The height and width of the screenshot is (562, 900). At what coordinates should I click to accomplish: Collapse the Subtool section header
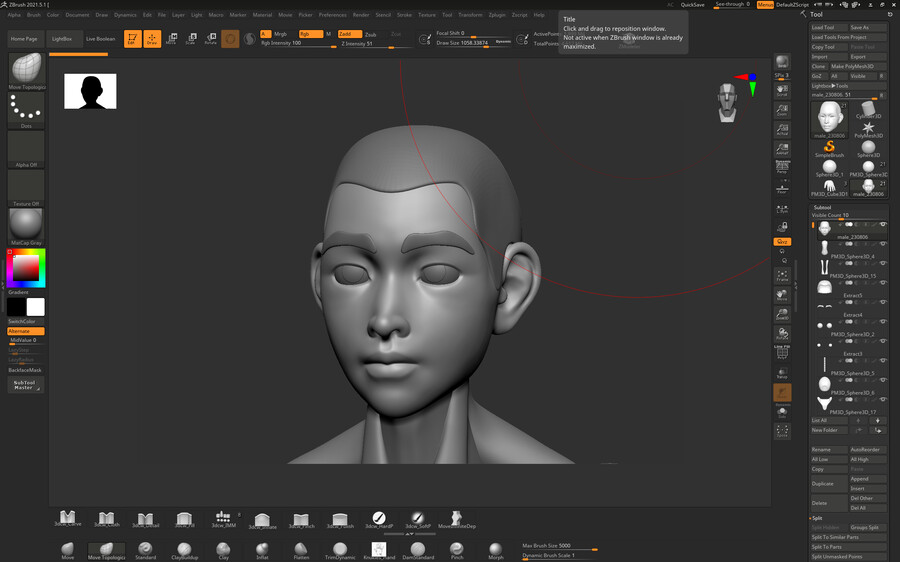coord(822,207)
